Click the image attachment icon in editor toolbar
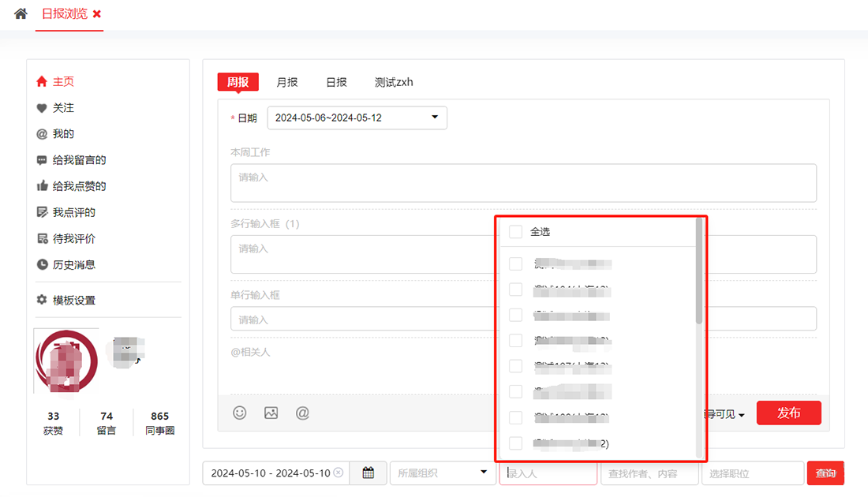This screenshot has height=497, width=868. coord(271,413)
